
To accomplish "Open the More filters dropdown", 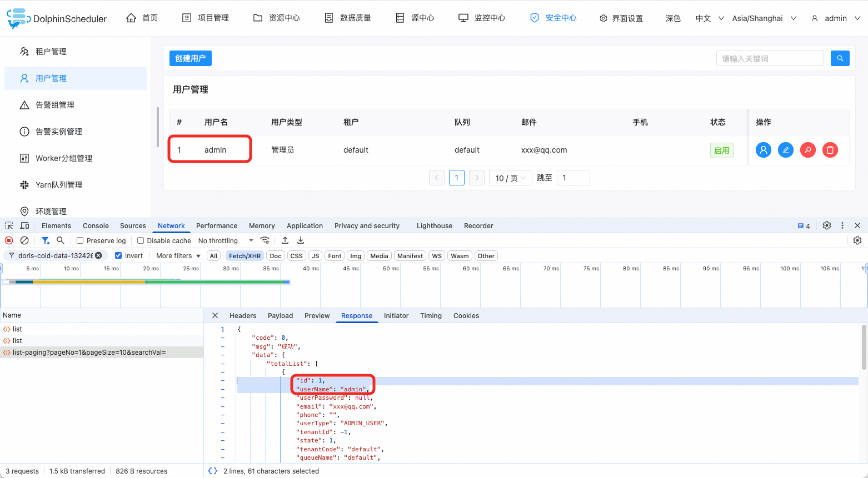I will pos(178,255).
